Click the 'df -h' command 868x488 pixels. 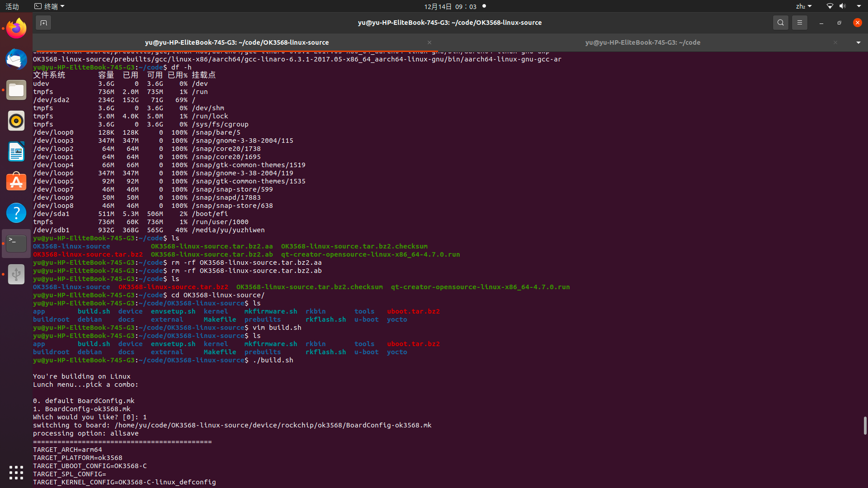(x=181, y=67)
